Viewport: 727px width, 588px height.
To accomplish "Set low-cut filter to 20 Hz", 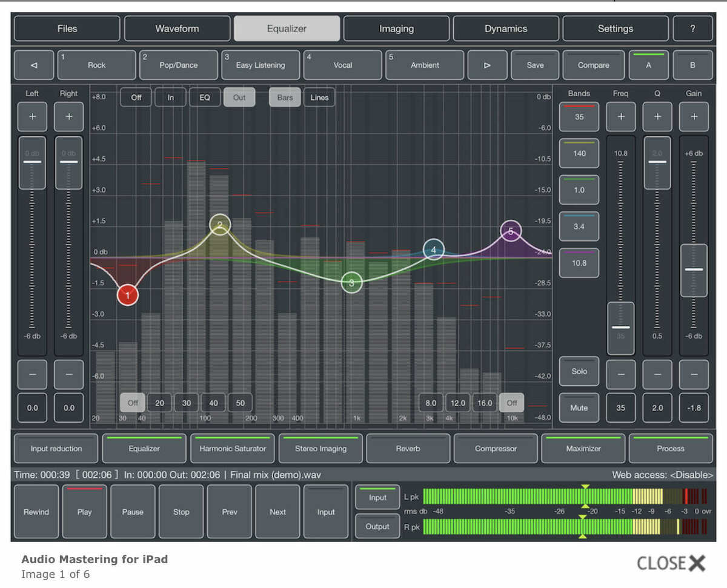I will 160,403.
